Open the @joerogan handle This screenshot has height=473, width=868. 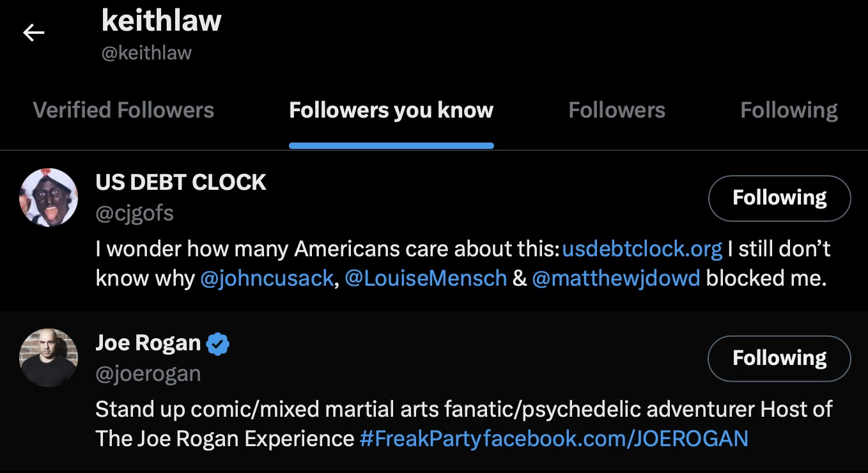coord(148,373)
